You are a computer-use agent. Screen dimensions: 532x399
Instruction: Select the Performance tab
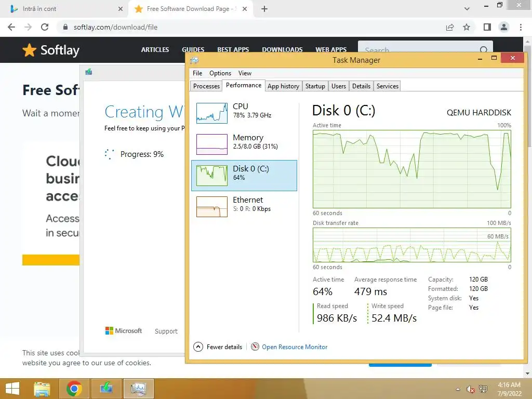244,85
